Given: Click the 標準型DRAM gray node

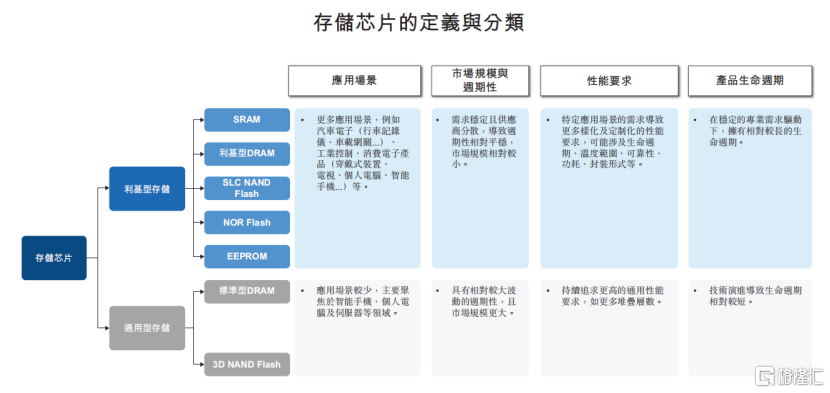Looking at the screenshot, I should click(247, 291).
